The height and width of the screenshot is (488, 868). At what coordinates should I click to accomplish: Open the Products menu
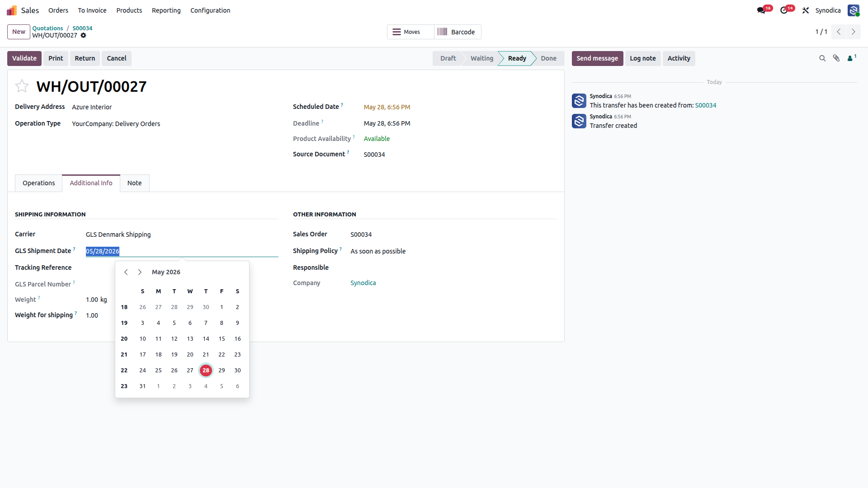[129, 10]
